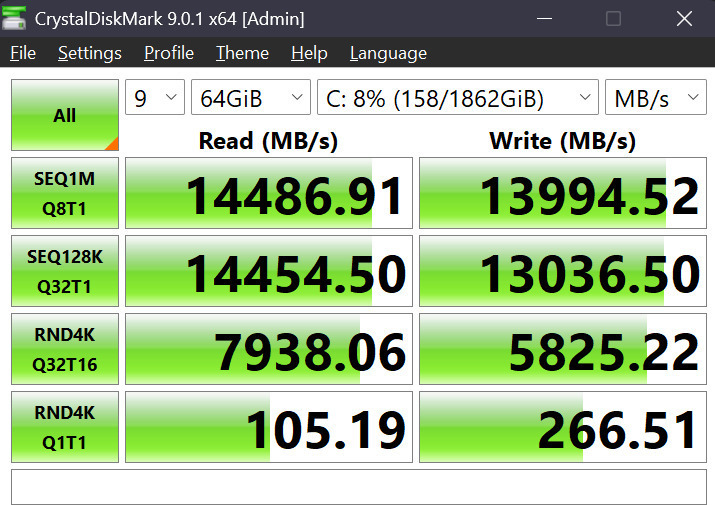Open the Theme menu
This screenshot has width=715, height=505.
coord(242,53)
